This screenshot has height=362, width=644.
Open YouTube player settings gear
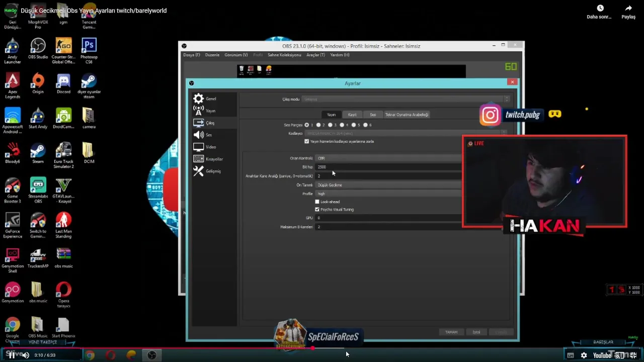pyautogui.click(x=584, y=355)
